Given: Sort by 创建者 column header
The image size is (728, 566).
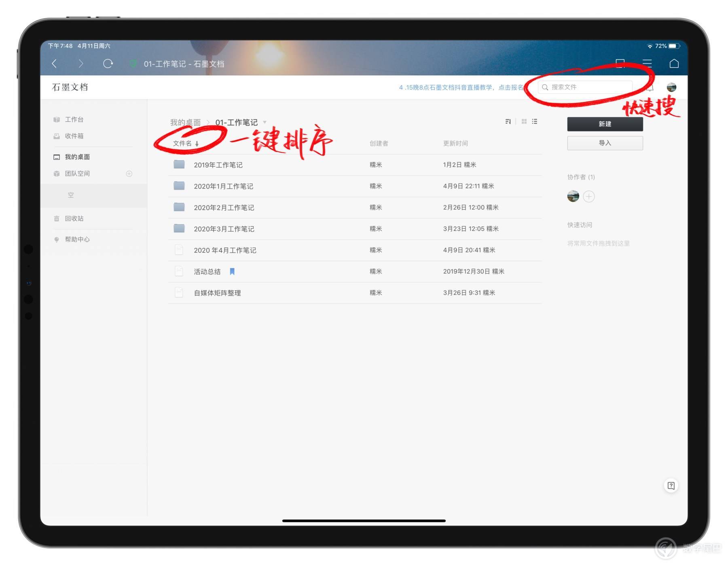Looking at the screenshot, I should click(379, 143).
